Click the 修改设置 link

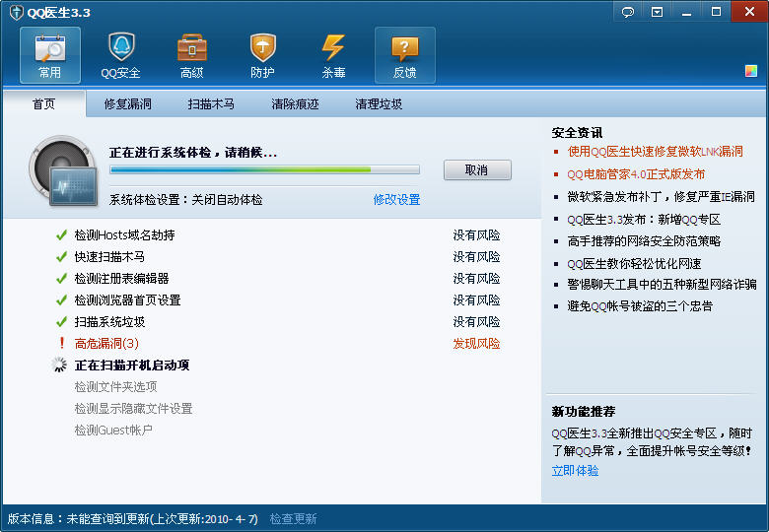(396, 199)
